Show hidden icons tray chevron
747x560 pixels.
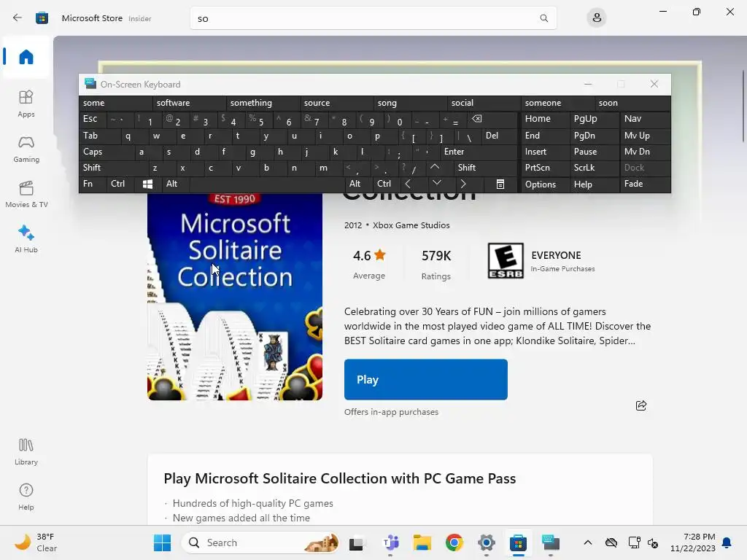[587, 542]
